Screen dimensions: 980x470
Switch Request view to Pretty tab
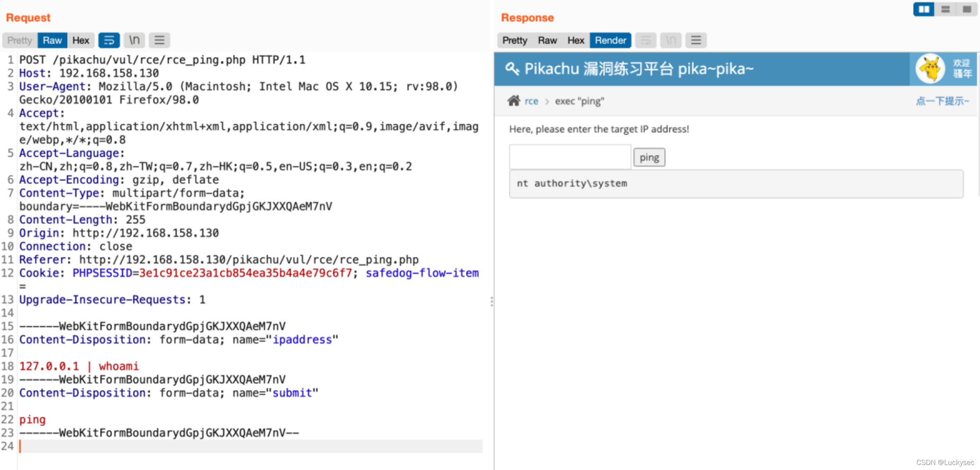[x=20, y=40]
